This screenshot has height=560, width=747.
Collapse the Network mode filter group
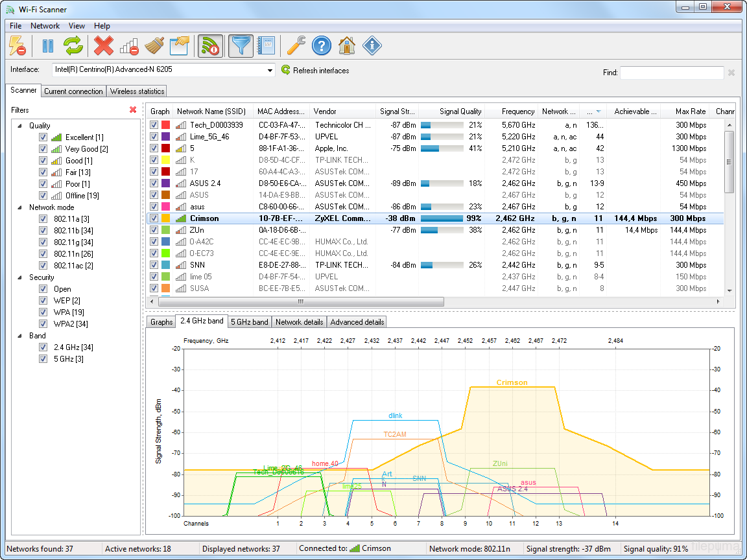coord(19,207)
